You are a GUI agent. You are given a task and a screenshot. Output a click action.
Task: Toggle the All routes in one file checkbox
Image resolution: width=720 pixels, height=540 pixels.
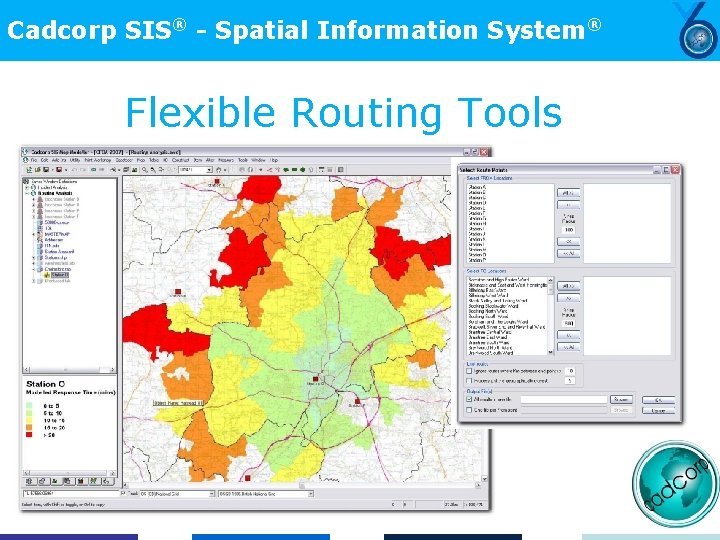coord(469,399)
